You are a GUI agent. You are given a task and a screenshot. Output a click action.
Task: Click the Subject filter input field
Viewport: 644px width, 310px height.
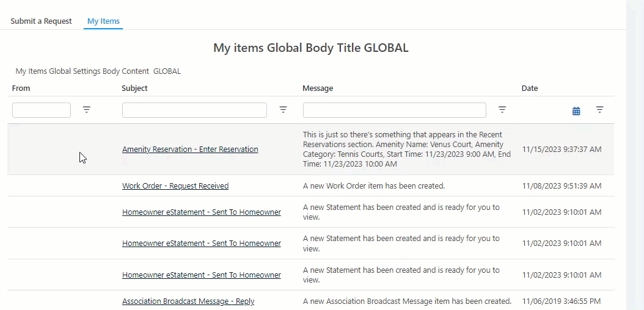click(194, 110)
